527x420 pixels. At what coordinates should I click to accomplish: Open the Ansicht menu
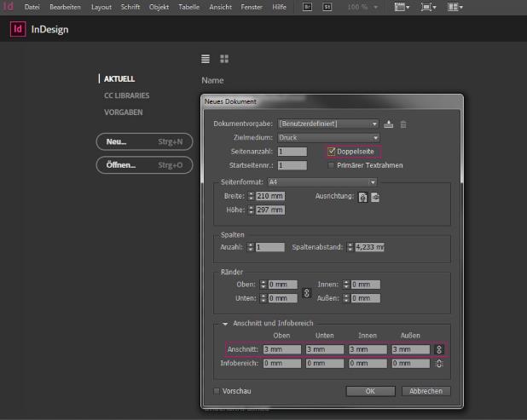point(220,7)
